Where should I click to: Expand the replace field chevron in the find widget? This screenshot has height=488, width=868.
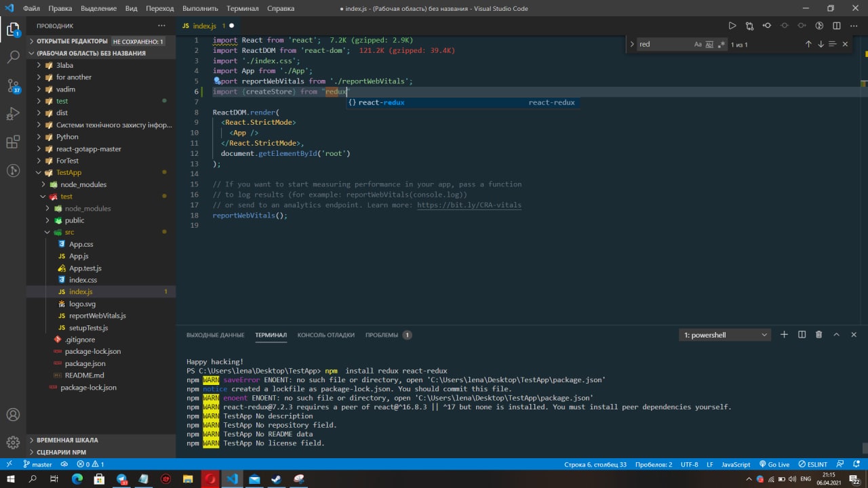632,44
